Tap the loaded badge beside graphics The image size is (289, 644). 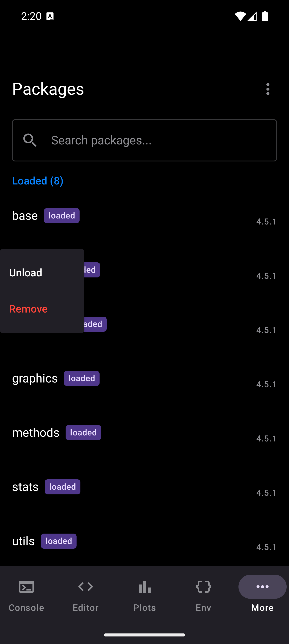tap(81, 378)
